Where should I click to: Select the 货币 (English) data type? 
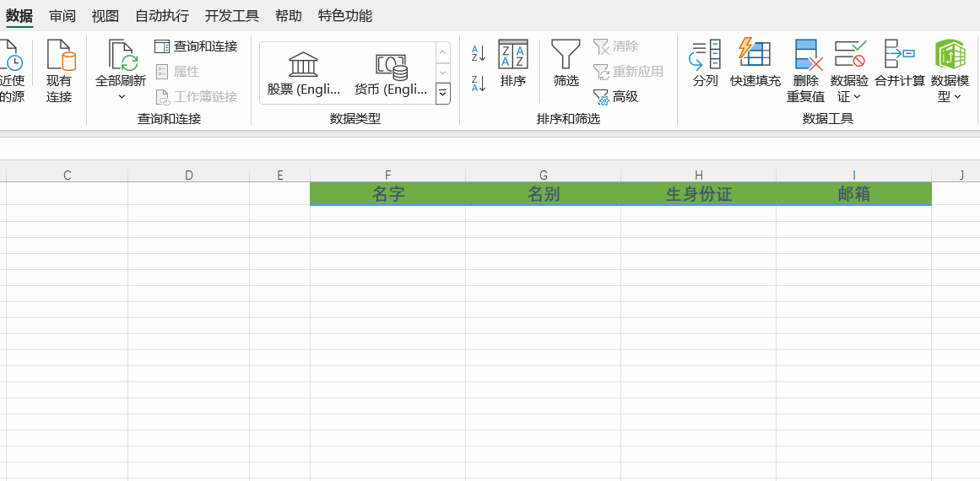[x=391, y=73]
